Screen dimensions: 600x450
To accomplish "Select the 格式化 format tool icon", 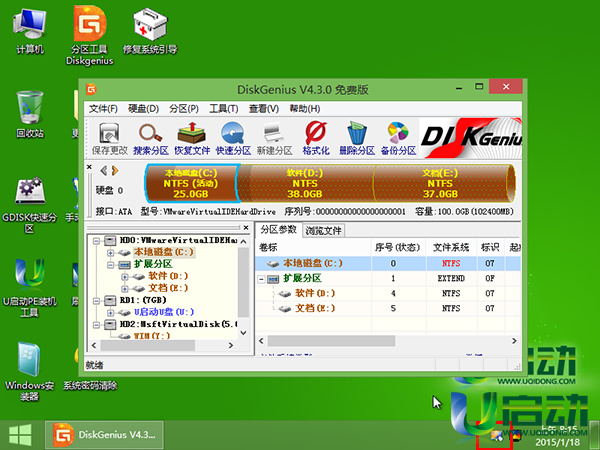I will click(x=316, y=139).
